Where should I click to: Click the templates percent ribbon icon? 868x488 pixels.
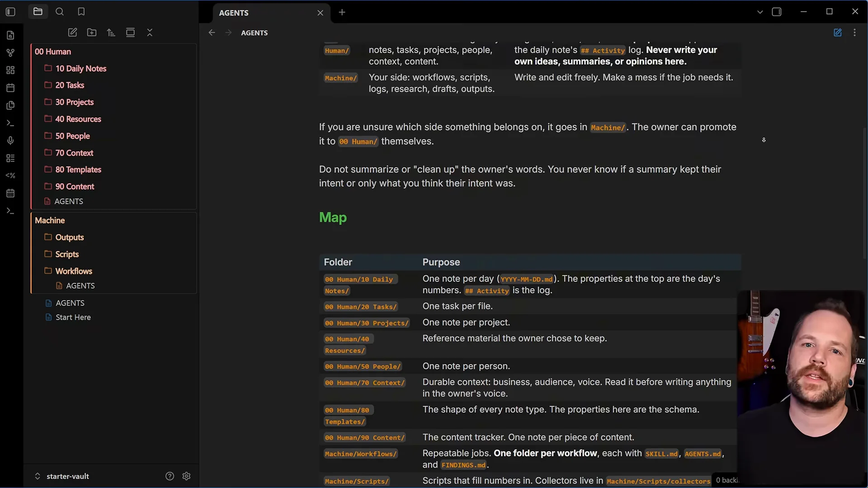(x=10, y=176)
